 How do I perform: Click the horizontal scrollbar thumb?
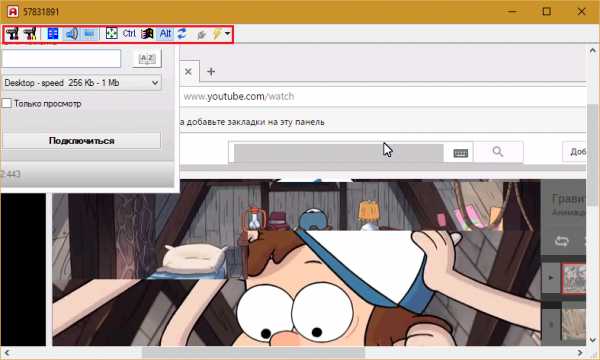(253, 352)
